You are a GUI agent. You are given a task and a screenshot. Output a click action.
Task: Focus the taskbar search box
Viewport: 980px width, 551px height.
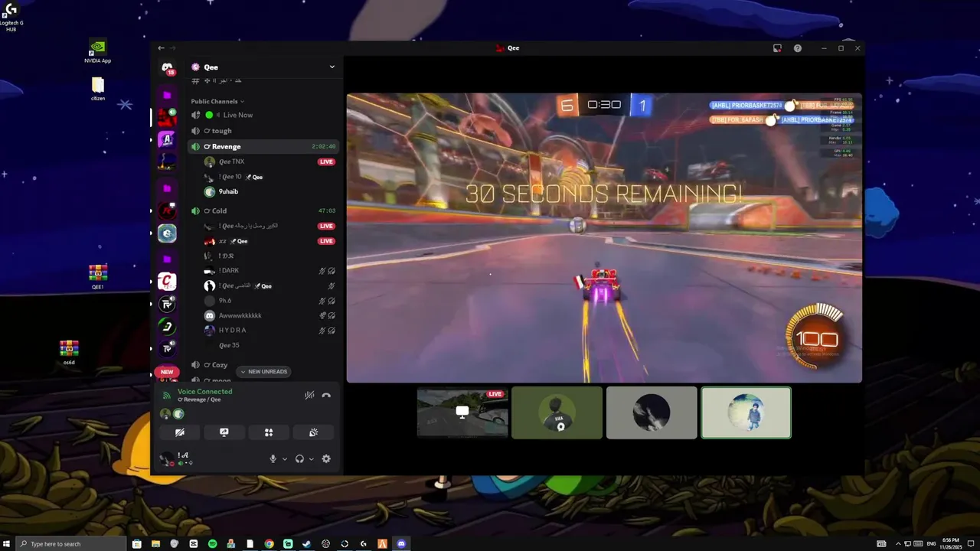tap(71, 543)
